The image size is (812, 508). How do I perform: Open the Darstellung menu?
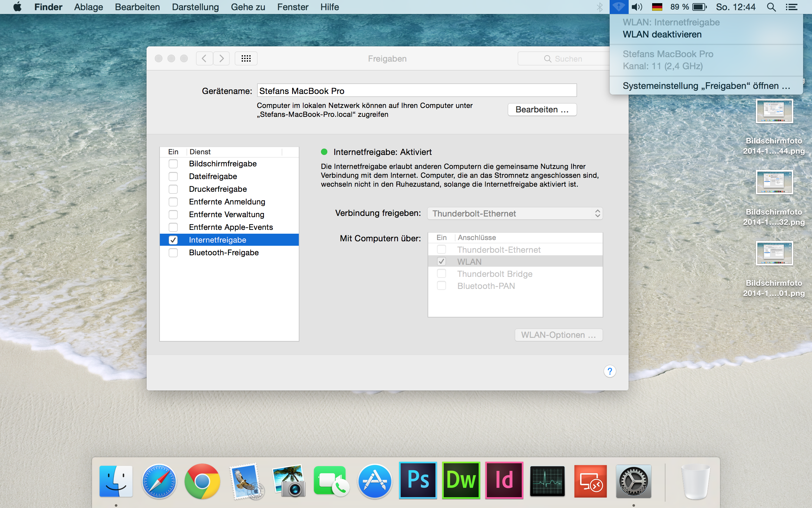[x=195, y=7]
